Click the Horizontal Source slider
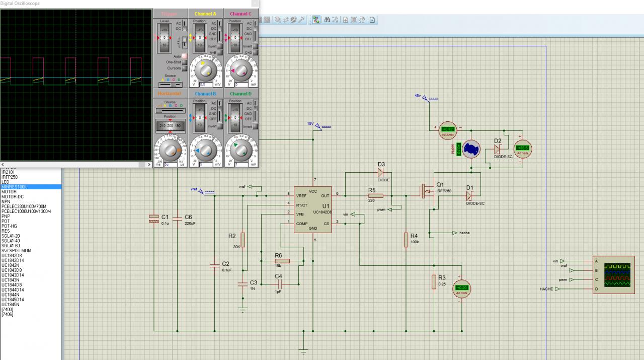The width and height of the screenshot is (644, 360). pyautogui.click(x=170, y=110)
